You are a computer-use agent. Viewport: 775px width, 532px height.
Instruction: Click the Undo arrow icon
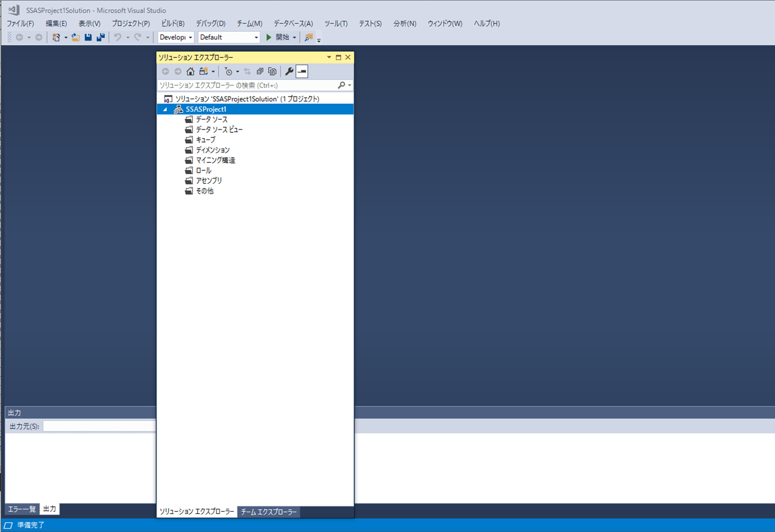pos(118,37)
